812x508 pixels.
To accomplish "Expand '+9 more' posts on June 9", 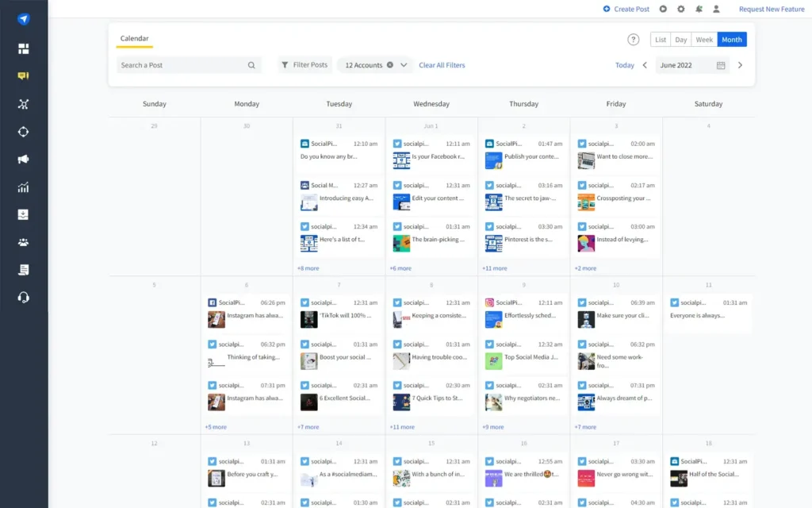I will tap(493, 427).
